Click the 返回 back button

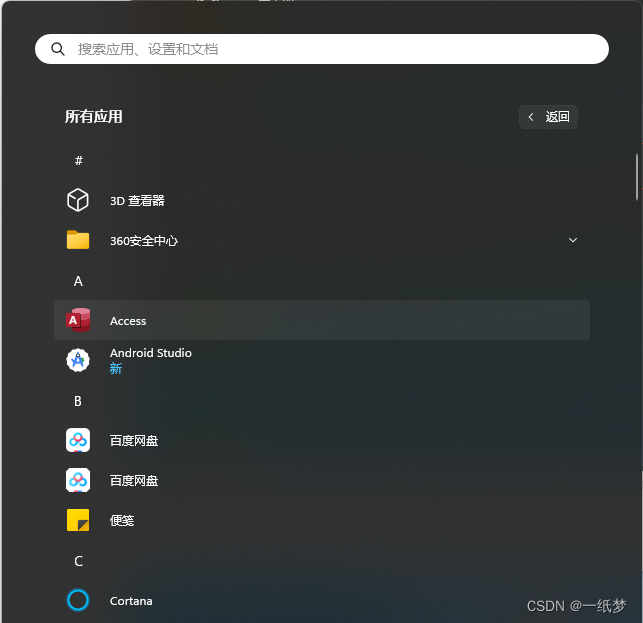548,117
